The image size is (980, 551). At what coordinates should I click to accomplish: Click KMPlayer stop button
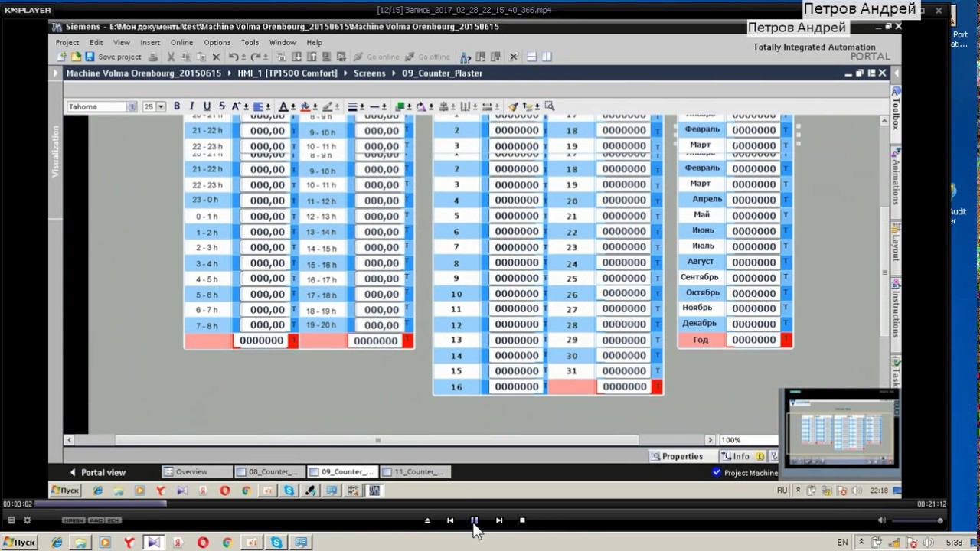pos(522,520)
